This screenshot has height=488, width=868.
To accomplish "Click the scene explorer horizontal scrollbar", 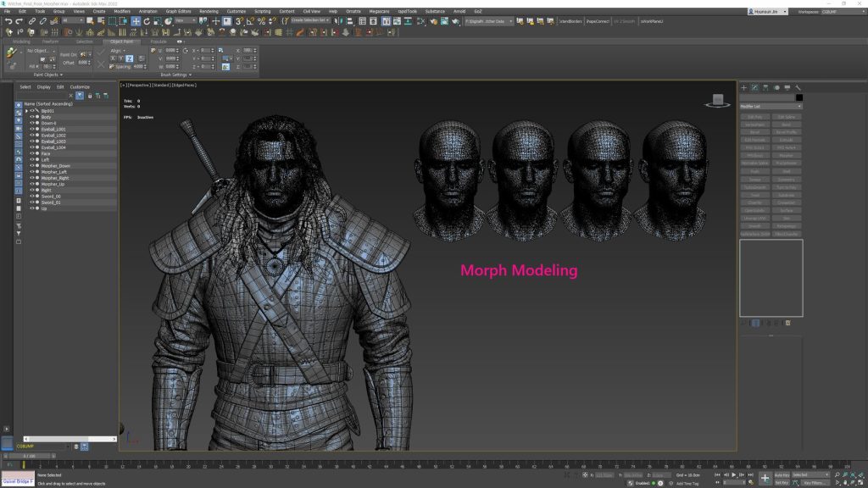I will click(x=70, y=439).
